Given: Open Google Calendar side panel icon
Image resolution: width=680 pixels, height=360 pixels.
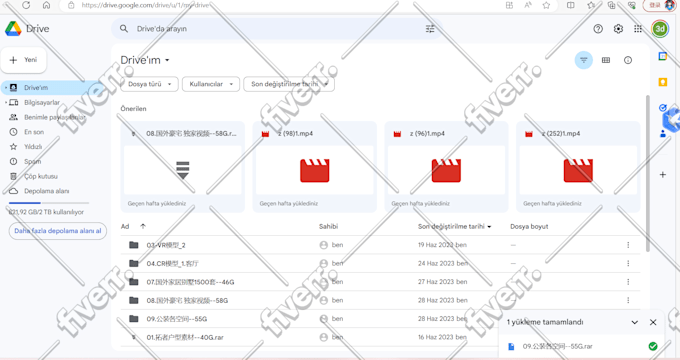Looking at the screenshot, I should [663, 56].
